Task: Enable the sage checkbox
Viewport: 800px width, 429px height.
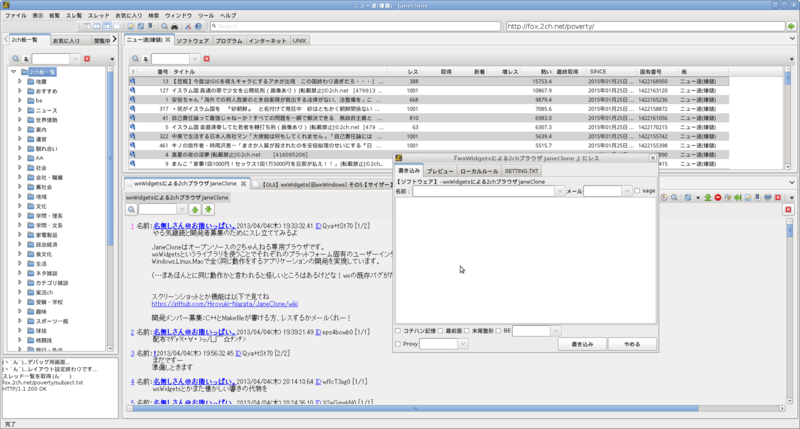Action: click(x=637, y=191)
